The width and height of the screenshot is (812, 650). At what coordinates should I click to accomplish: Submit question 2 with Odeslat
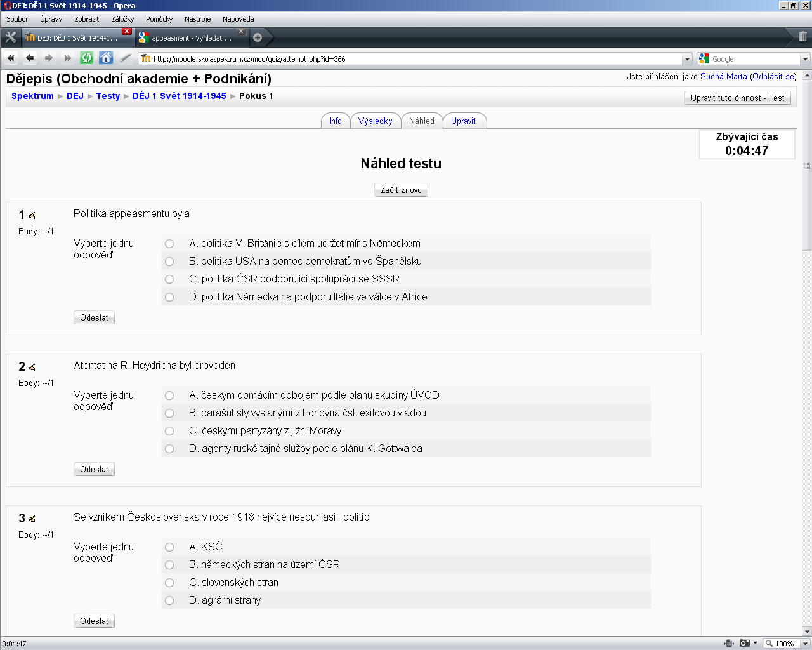(x=94, y=469)
